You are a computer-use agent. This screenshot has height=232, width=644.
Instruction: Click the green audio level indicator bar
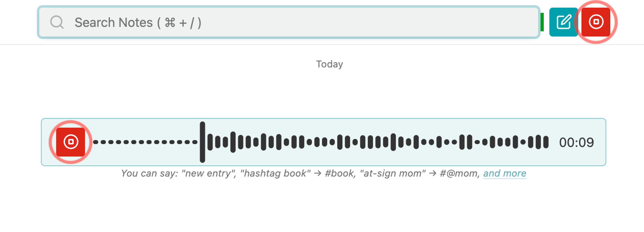(542, 22)
